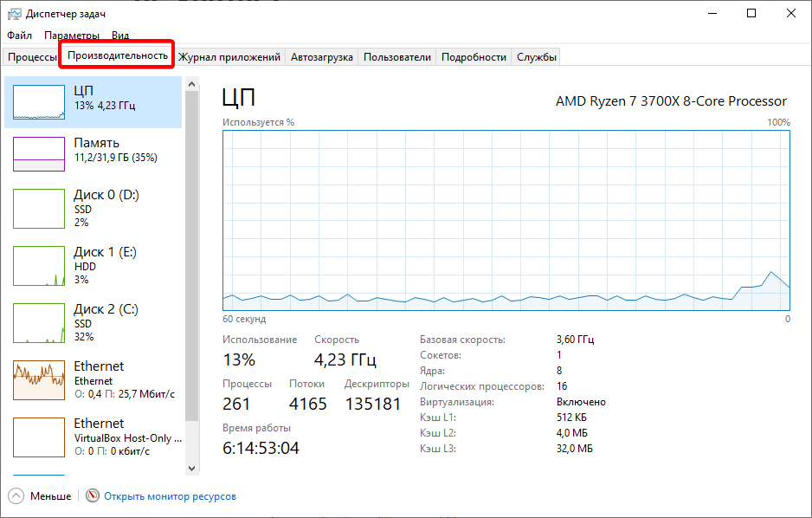Select the Ethernet 25,7 Мбит/с graph thumbnail
This screenshot has height=518, width=812.
(39, 380)
